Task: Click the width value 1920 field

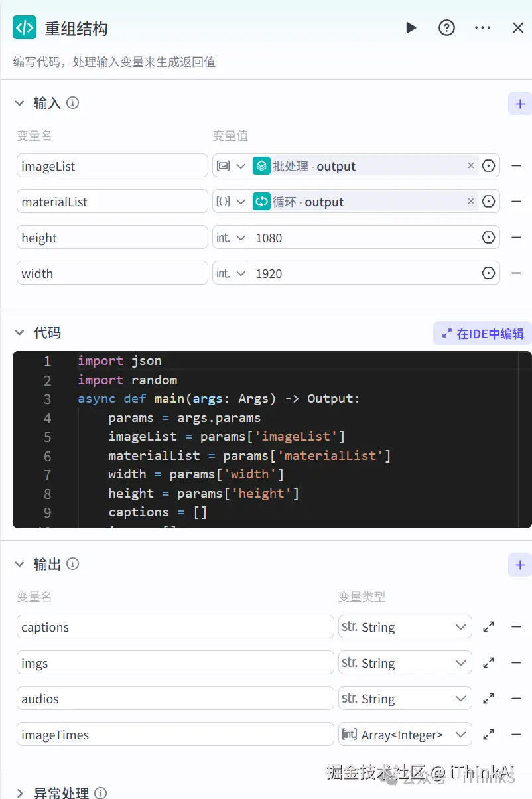Action: tap(364, 273)
